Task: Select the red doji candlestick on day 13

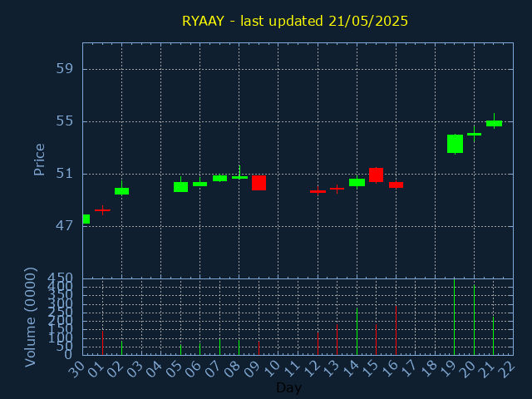Action: 337,189
